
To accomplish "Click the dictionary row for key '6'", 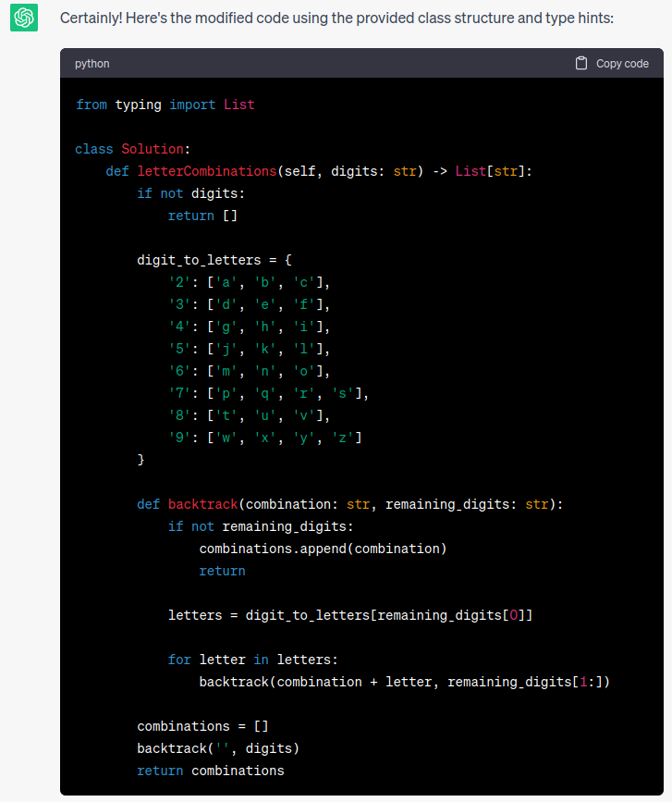I will (250, 371).
